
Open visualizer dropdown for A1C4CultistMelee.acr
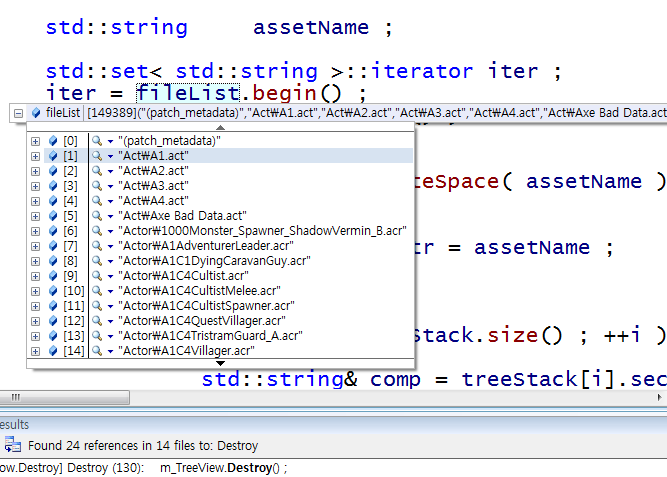[110, 291]
